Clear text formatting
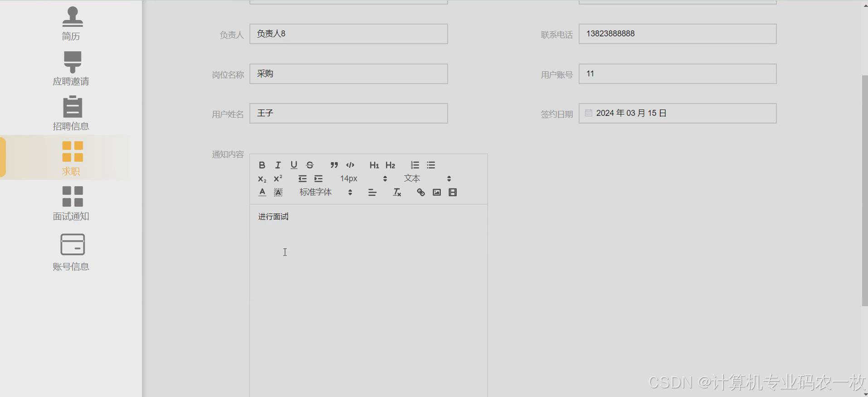Screen dimensions: 868x397 click(397, 192)
